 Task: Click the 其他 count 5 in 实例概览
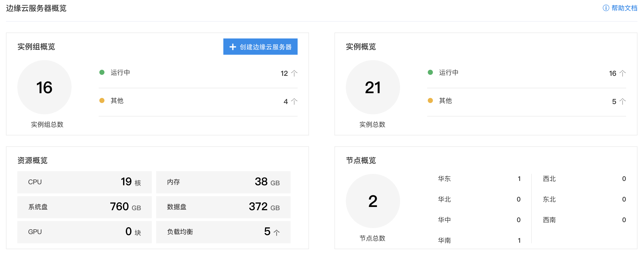click(x=614, y=102)
